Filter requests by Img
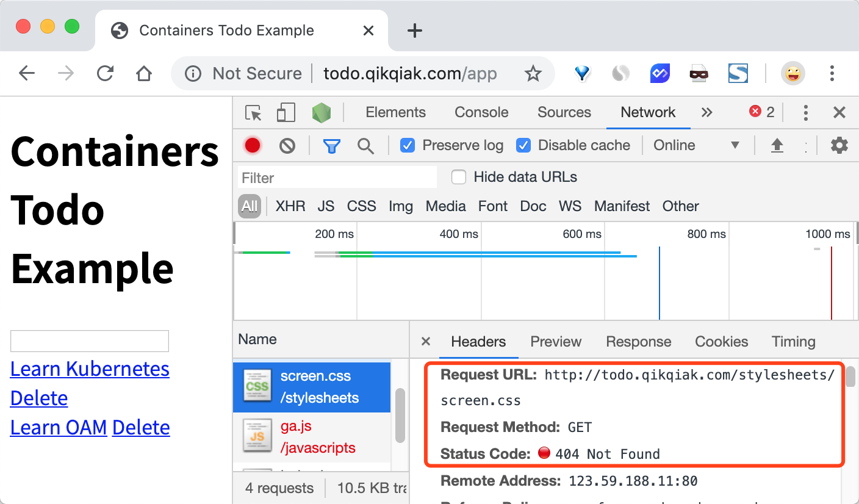 tap(401, 206)
